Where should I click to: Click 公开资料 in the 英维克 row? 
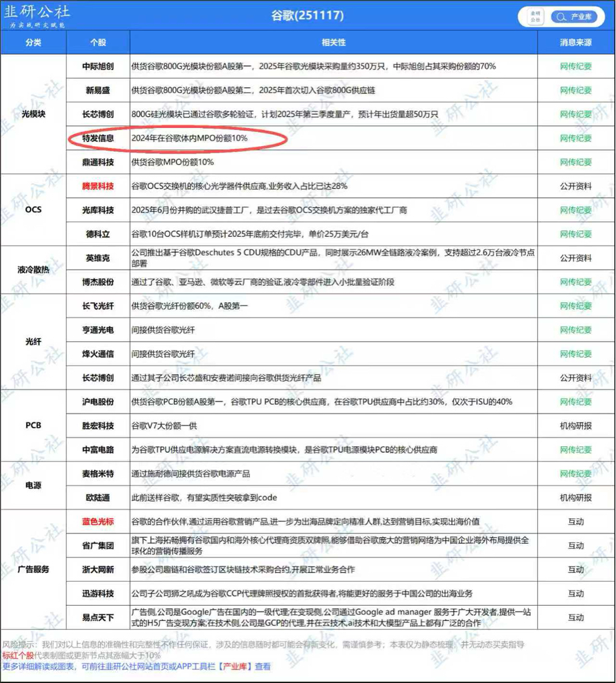(575, 258)
